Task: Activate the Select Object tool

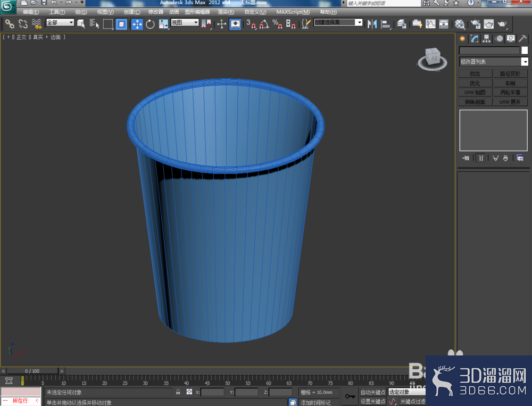Action: click(x=81, y=24)
